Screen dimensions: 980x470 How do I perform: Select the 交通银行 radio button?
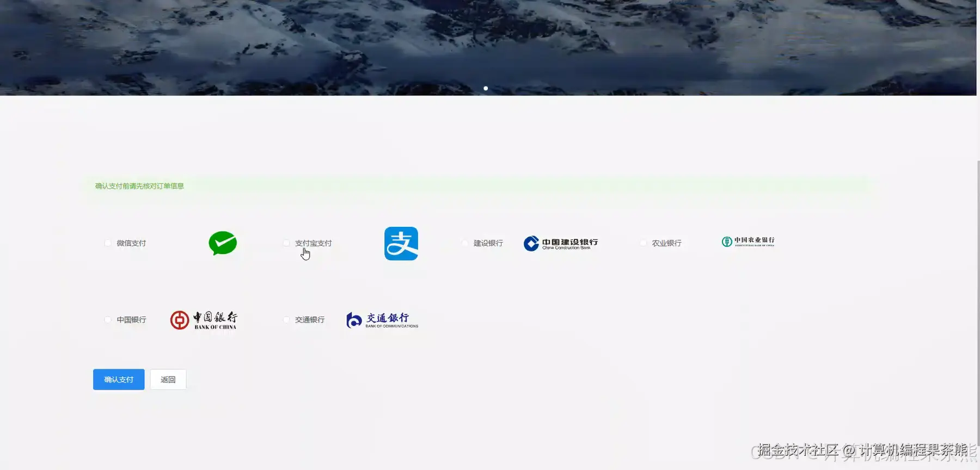(x=286, y=320)
